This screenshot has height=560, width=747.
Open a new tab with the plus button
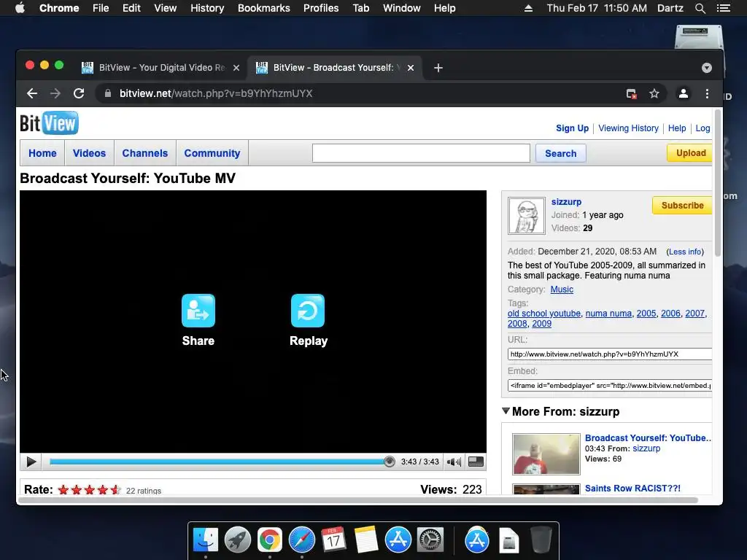[x=438, y=68]
